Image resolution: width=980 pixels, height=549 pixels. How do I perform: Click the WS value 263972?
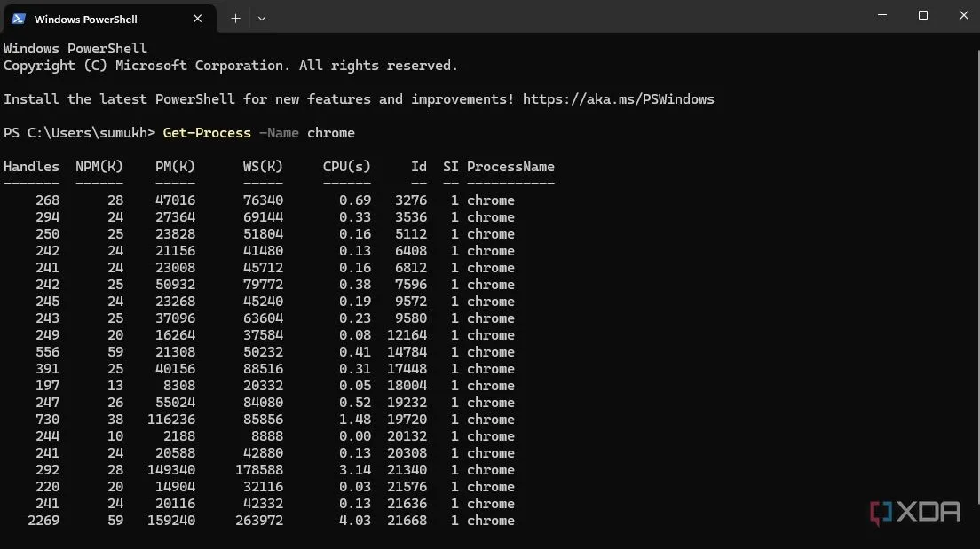258,521
